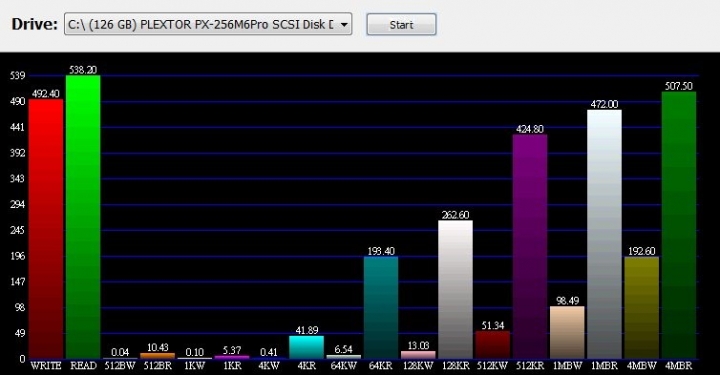This screenshot has width=720, height=375.
Task: Click the olive 4MBW bar
Action: [x=641, y=308]
